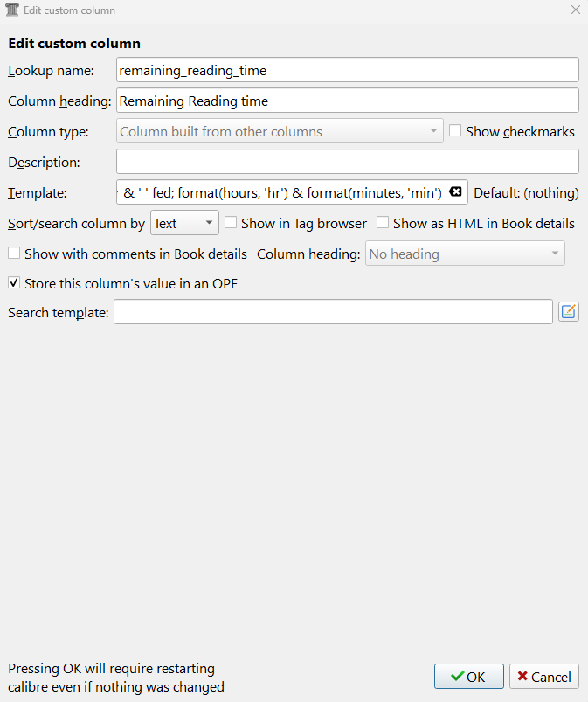588x702 pixels.
Task: Click the calibre library icon in the title bar
Action: (x=12, y=10)
